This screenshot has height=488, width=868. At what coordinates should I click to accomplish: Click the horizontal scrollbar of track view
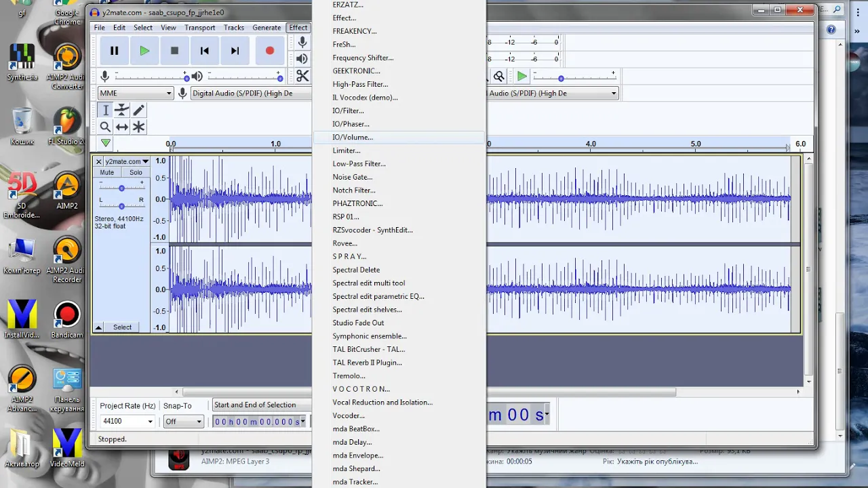tap(429, 392)
